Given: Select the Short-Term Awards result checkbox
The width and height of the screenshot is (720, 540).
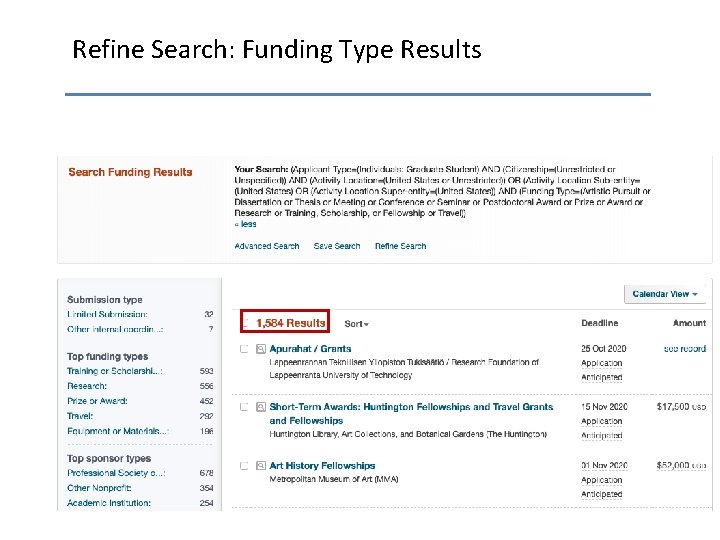Looking at the screenshot, I should [x=245, y=407].
